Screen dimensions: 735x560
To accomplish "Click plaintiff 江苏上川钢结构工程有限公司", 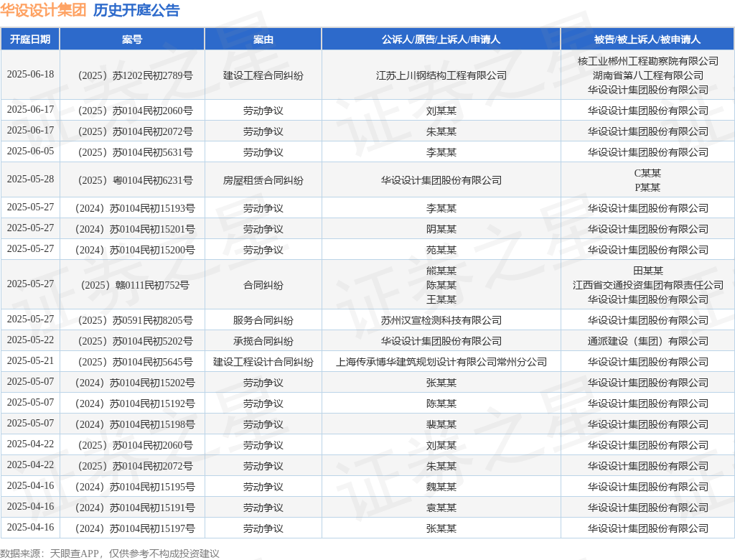I will point(441,75).
